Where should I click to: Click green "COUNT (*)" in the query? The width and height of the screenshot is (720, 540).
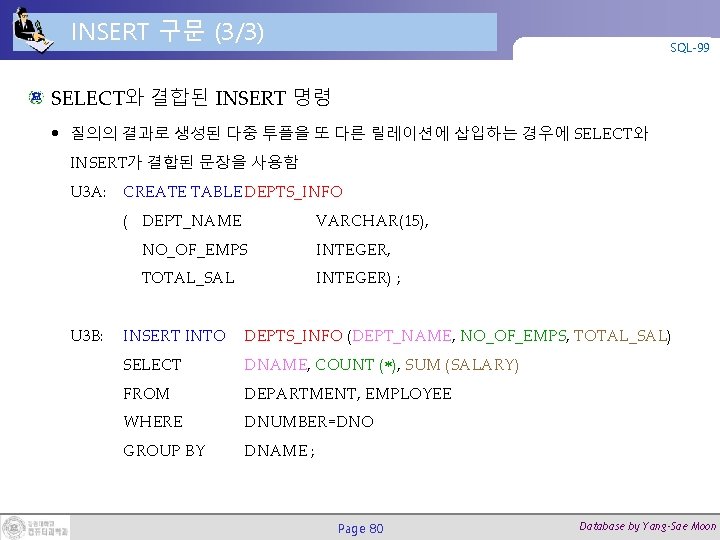click(x=357, y=365)
